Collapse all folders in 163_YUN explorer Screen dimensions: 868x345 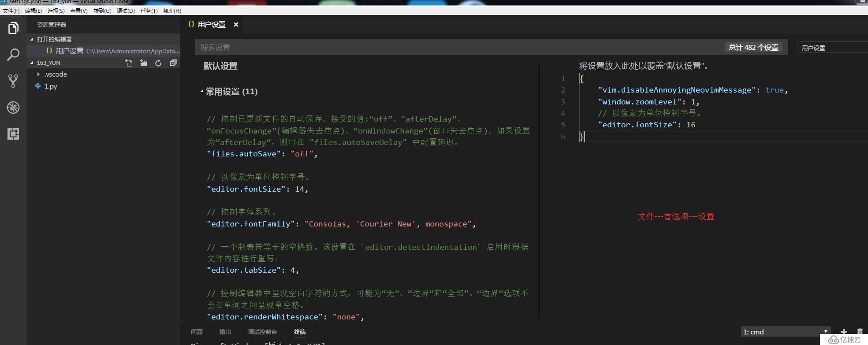click(173, 63)
